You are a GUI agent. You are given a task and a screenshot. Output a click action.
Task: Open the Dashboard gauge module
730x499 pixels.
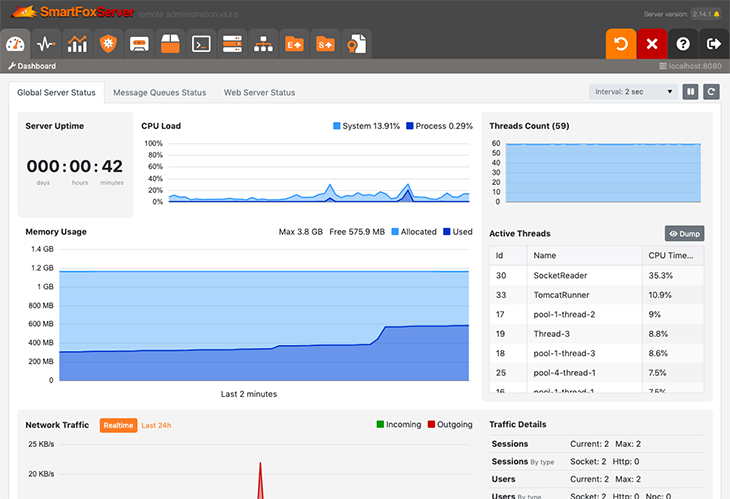point(15,44)
